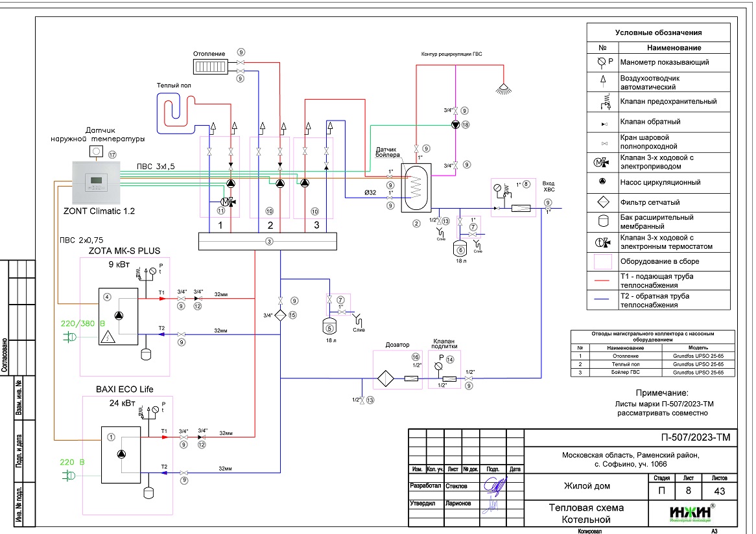Select the outdoor temperature sensor symbol
The height and width of the screenshot is (534, 756).
point(95,152)
